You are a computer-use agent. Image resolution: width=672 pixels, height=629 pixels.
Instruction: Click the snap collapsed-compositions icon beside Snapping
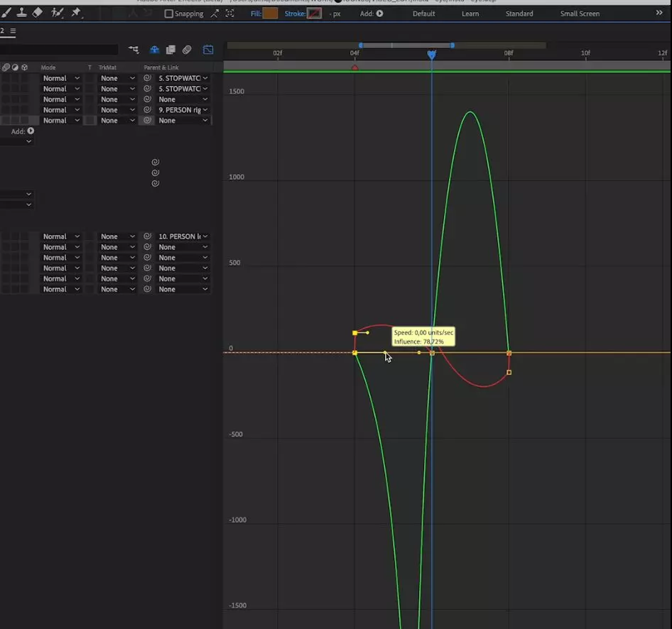(x=229, y=13)
